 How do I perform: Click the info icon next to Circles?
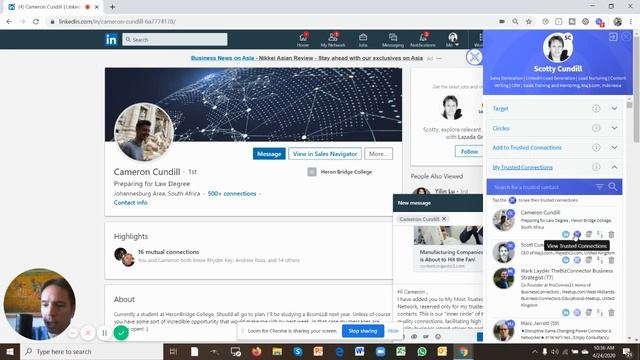point(596,128)
